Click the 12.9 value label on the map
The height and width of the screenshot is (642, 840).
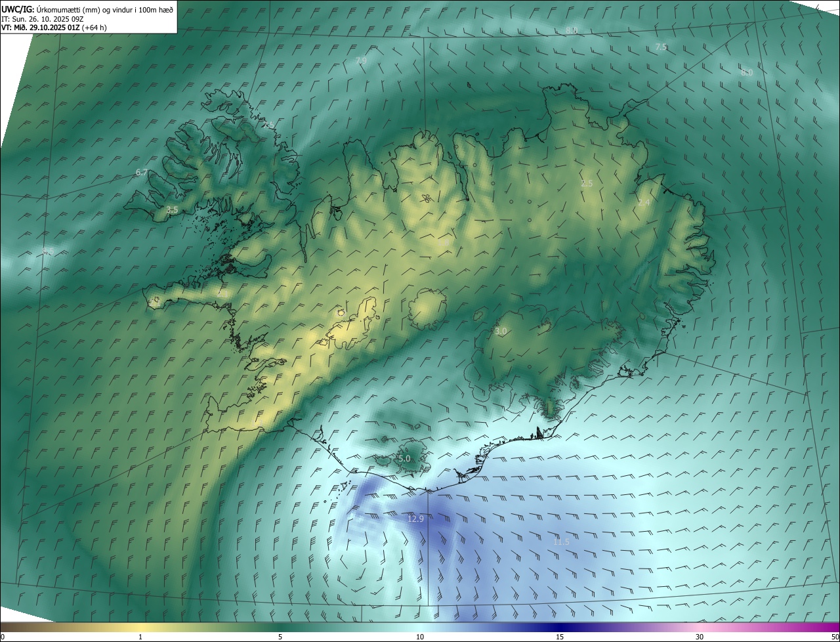(x=415, y=519)
